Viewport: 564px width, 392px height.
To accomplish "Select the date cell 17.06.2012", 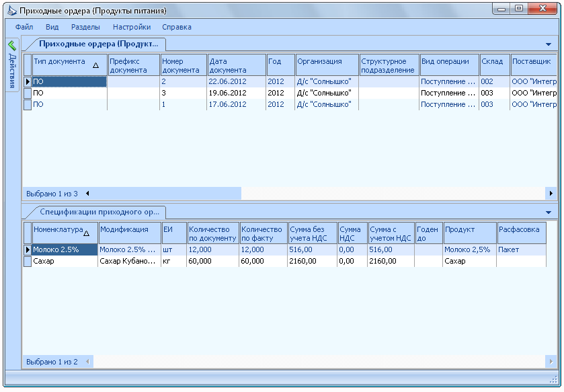I will 237,105.
